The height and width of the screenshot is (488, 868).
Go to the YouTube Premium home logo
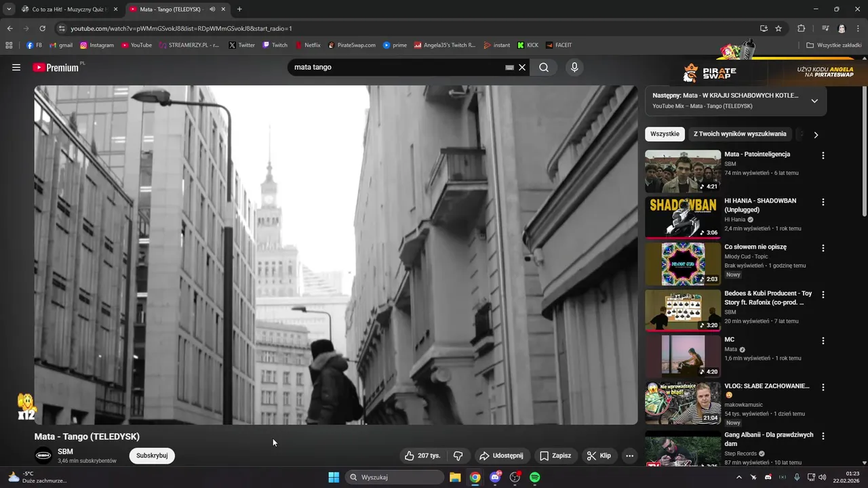coord(56,67)
